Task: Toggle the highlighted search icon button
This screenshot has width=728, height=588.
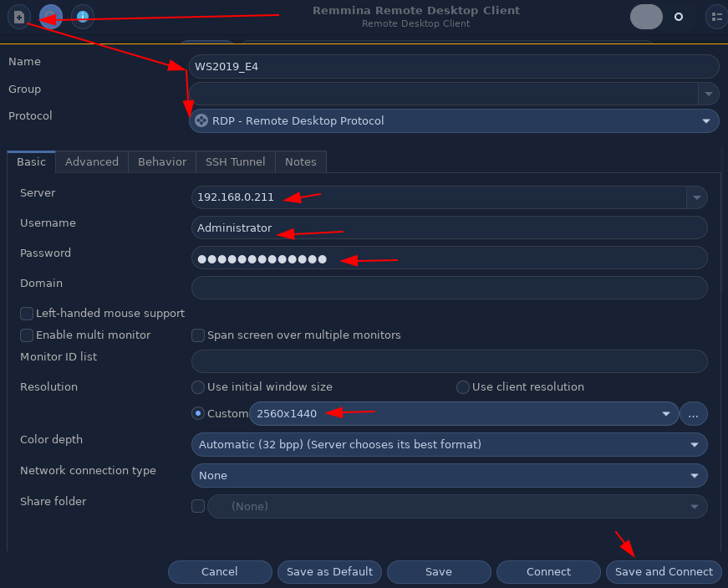Action: tap(51, 18)
